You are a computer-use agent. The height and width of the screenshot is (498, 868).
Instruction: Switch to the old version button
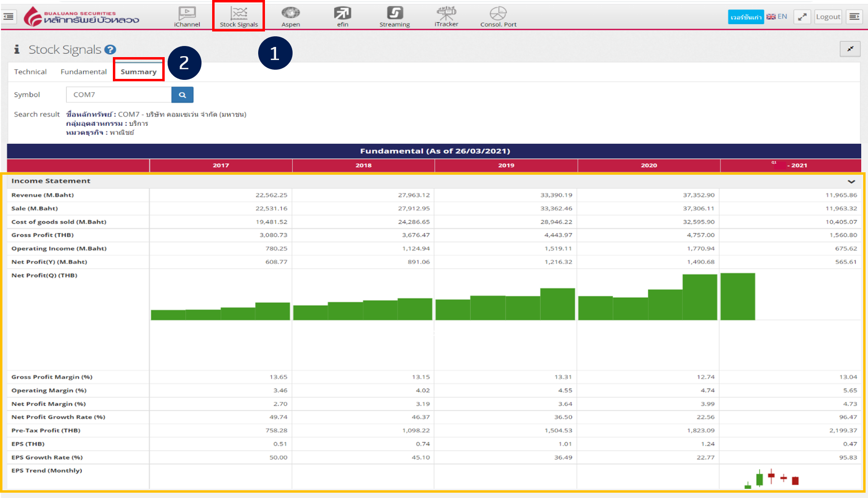[746, 17]
